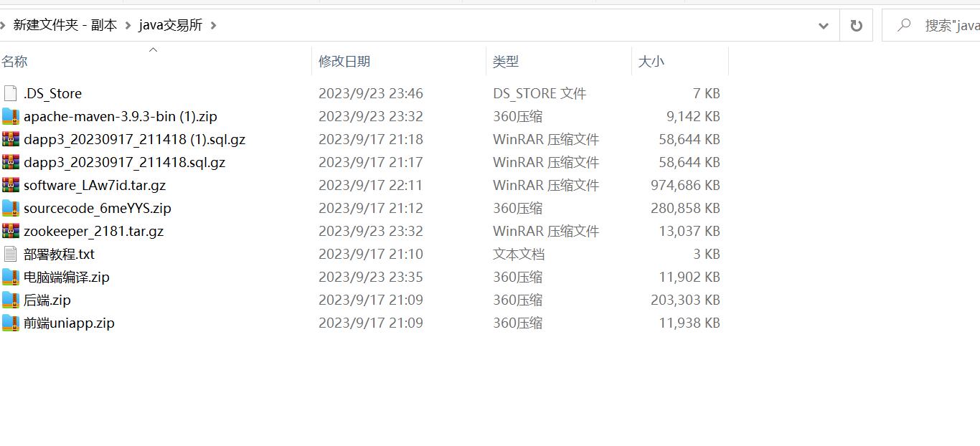Click the 部署教程.txt text document icon
Screen dimensions: 980x446
click(x=10, y=254)
